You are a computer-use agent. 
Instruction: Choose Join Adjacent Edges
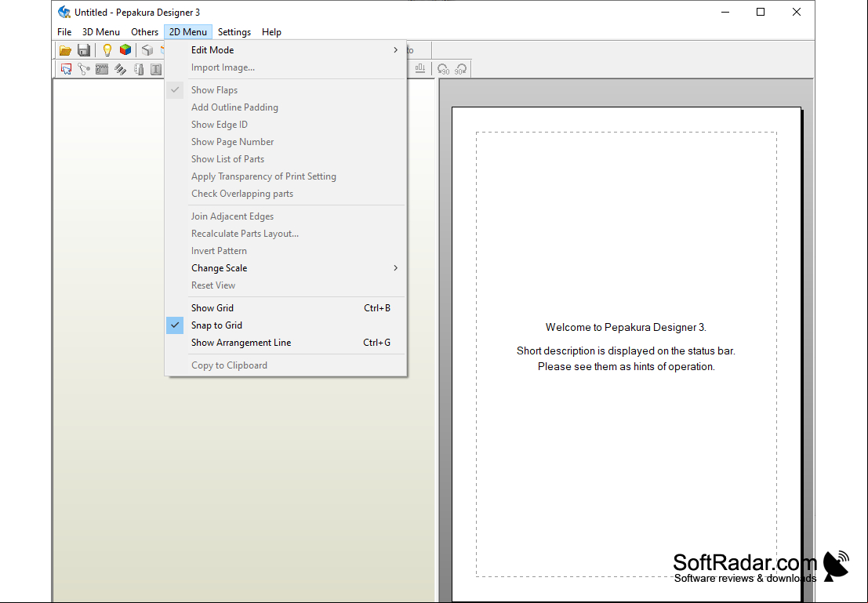coord(285,216)
